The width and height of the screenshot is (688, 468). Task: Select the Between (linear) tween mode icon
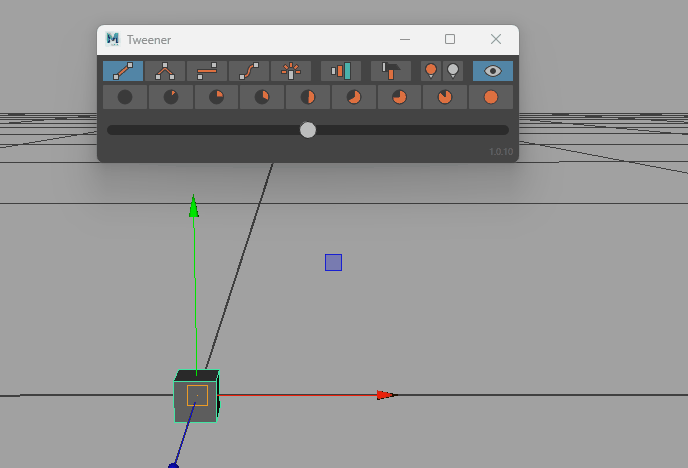coord(123,71)
